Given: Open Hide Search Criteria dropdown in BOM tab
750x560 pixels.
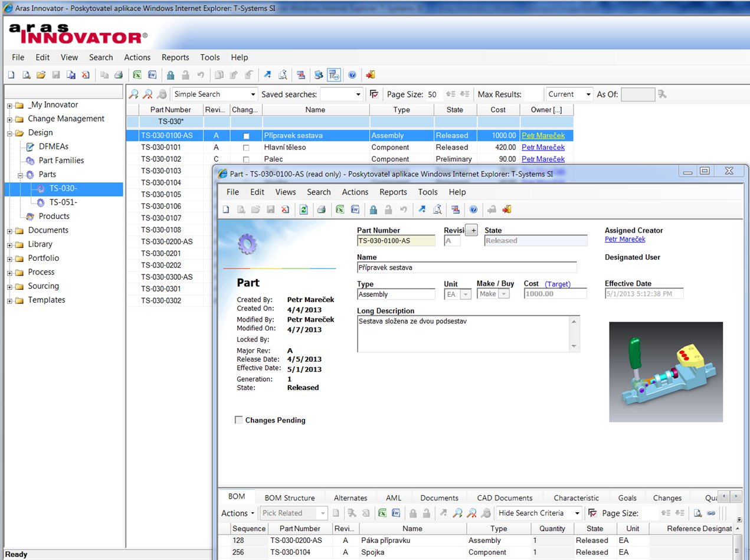Looking at the screenshot, I should [x=578, y=513].
